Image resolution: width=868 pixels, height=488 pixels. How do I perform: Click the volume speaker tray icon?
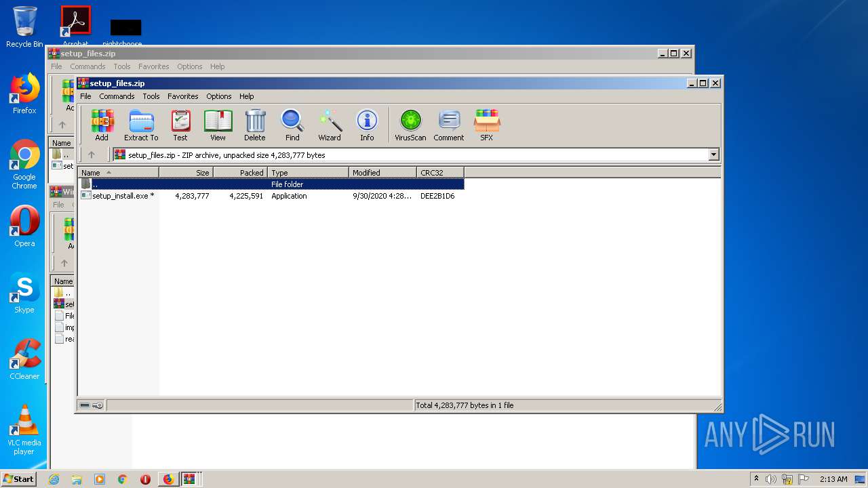(x=771, y=479)
